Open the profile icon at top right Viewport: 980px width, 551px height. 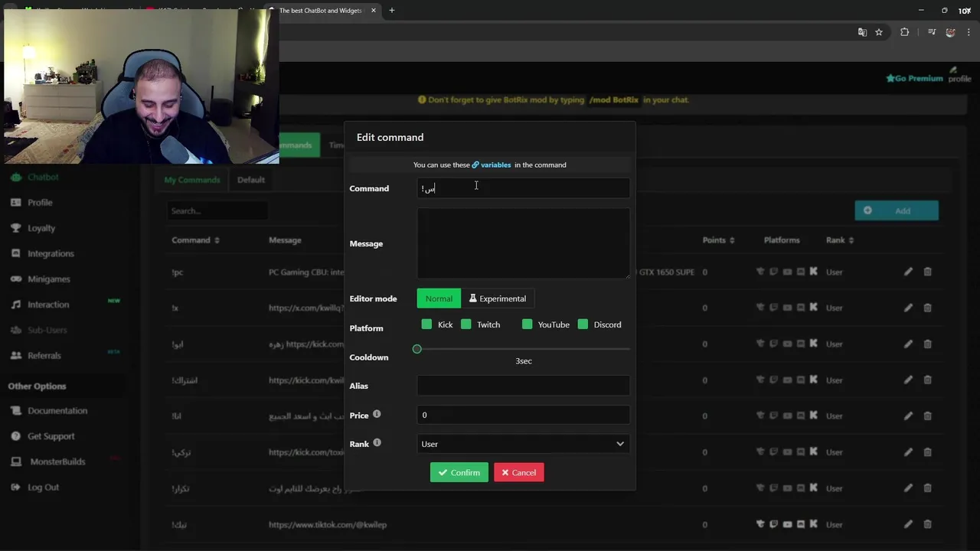959,74
